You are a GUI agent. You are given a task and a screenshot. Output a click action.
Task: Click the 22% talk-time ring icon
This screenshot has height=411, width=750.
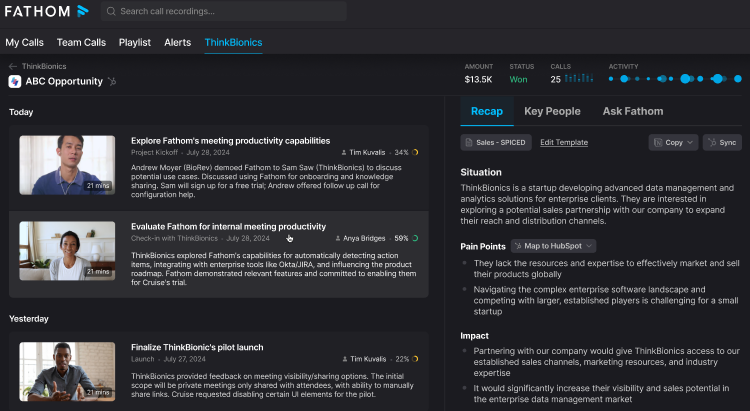415,359
